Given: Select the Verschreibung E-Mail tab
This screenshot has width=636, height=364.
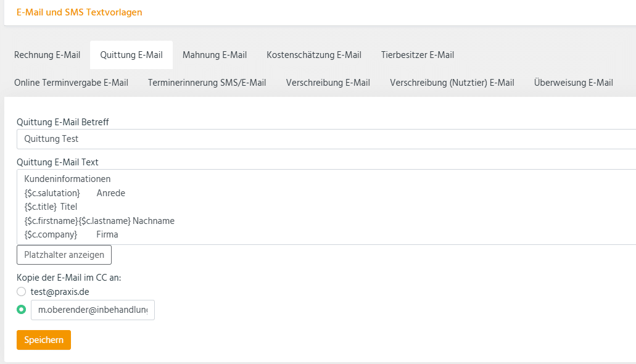Looking at the screenshot, I should pyautogui.click(x=328, y=83).
